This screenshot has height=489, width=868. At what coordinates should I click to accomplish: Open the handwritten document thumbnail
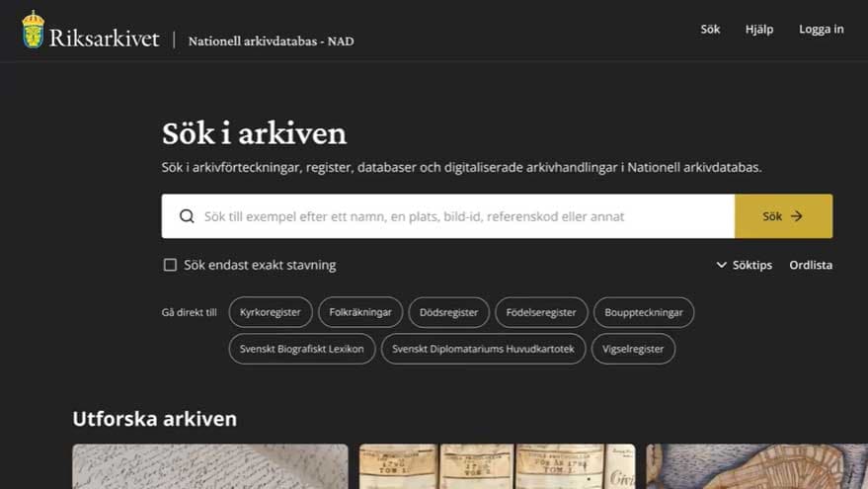[210, 466]
